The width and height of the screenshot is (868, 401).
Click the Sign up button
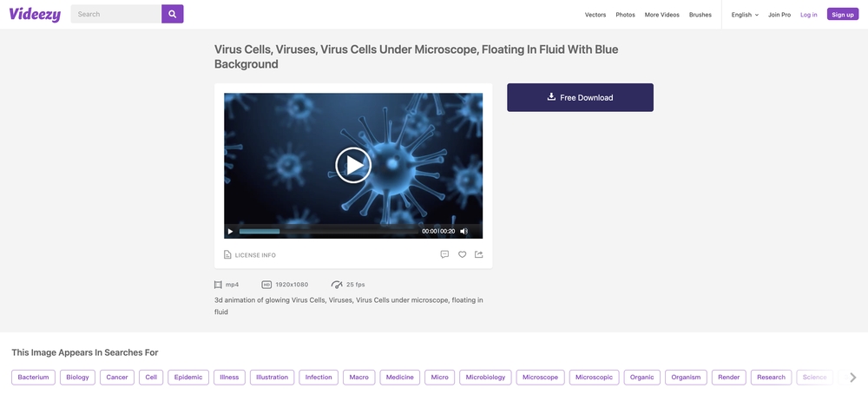[843, 15]
